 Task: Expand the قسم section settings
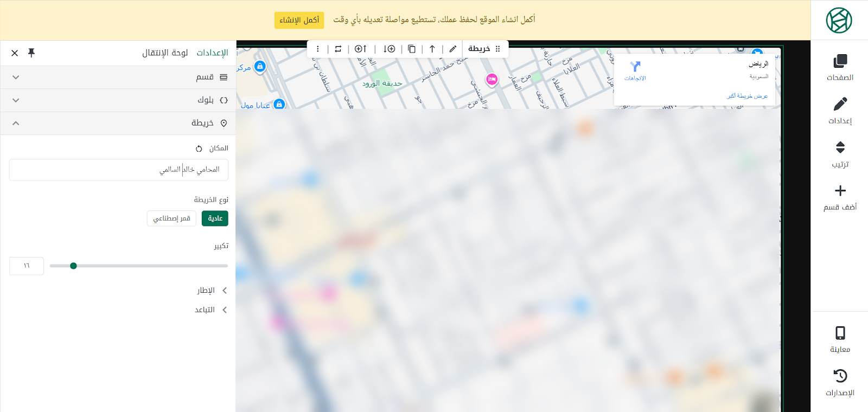118,78
